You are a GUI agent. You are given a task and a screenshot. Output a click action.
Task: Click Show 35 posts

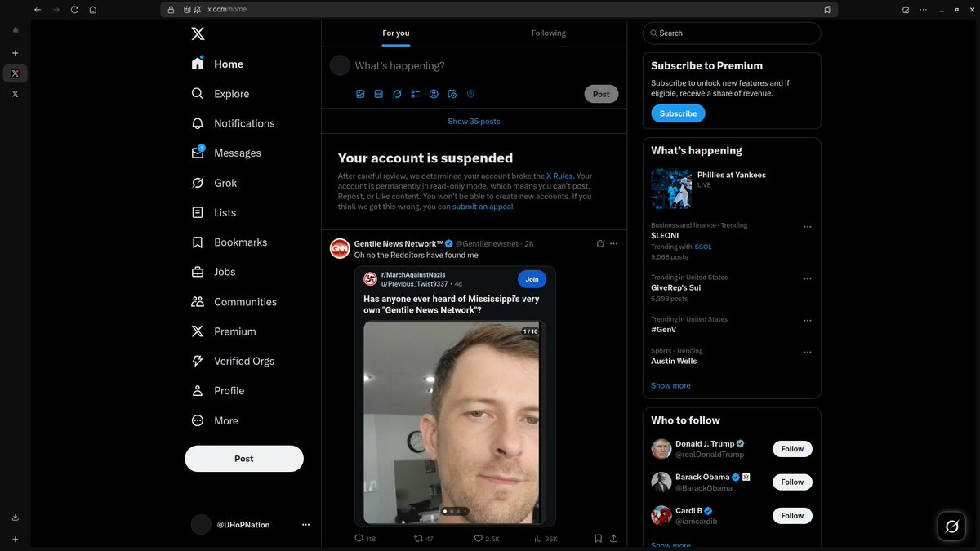point(474,122)
